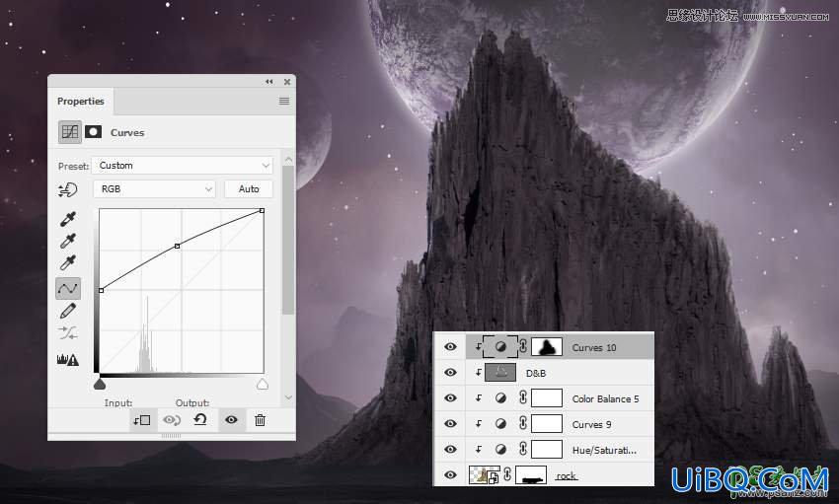The height and width of the screenshot is (504, 839).
Task: Click the rock layer name
Action: 566,475
